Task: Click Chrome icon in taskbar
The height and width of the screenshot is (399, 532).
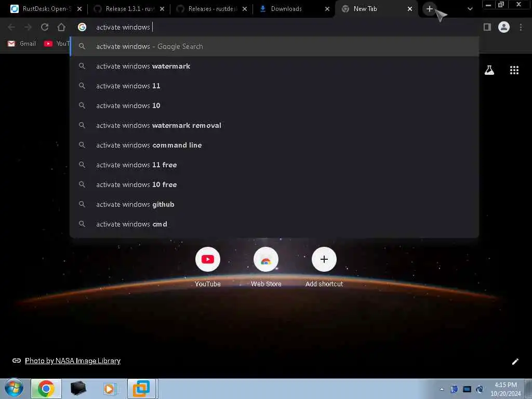Action: (x=46, y=389)
